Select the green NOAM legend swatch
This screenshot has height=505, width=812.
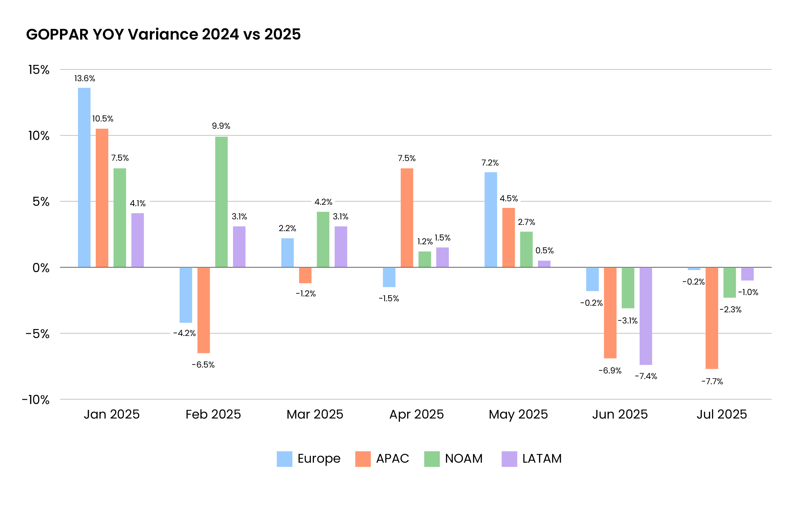[432, 459]
